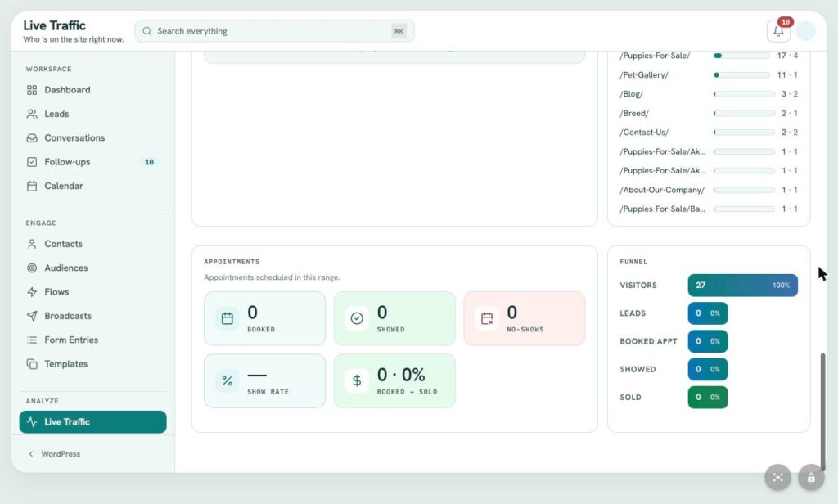Click the expand fullscreen floating button

coord(777,477)
